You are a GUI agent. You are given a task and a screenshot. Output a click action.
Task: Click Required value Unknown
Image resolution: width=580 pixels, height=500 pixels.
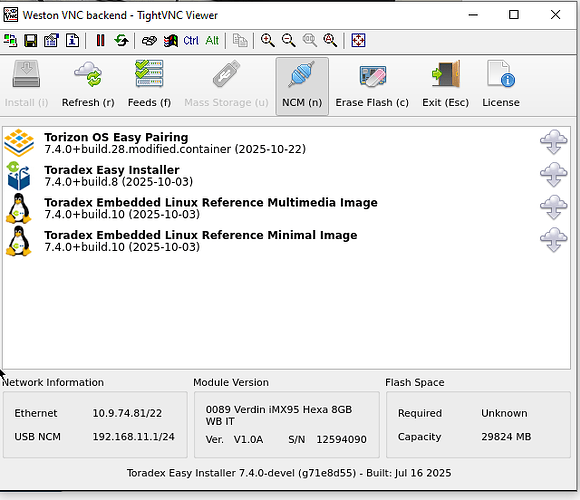[x=504, y=413]
